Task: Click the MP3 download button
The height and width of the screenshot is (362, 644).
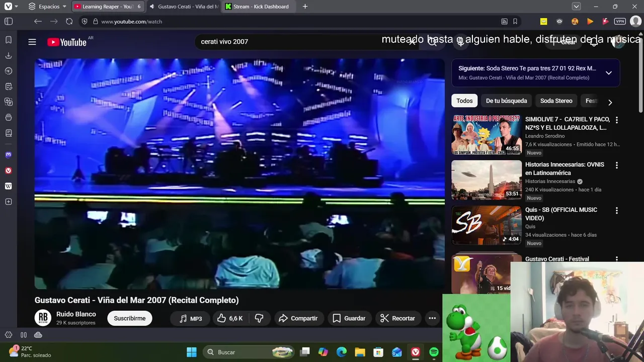Action: [191, 318]
